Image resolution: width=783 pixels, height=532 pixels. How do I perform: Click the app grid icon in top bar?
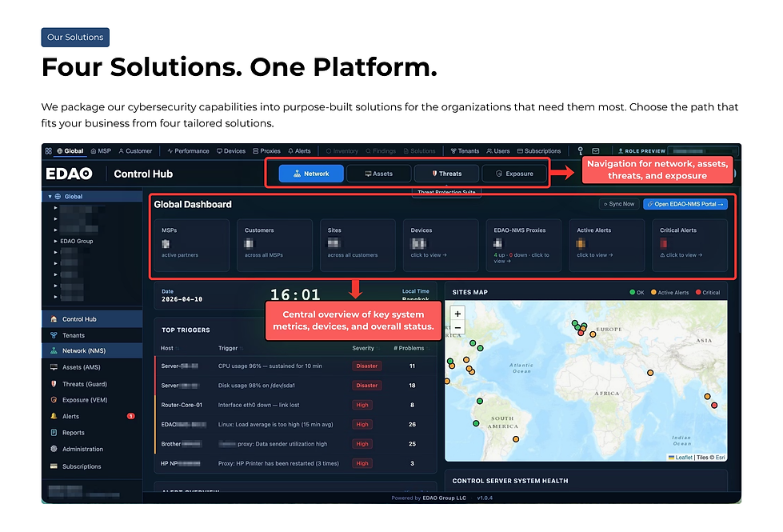(x=49, y=151)
